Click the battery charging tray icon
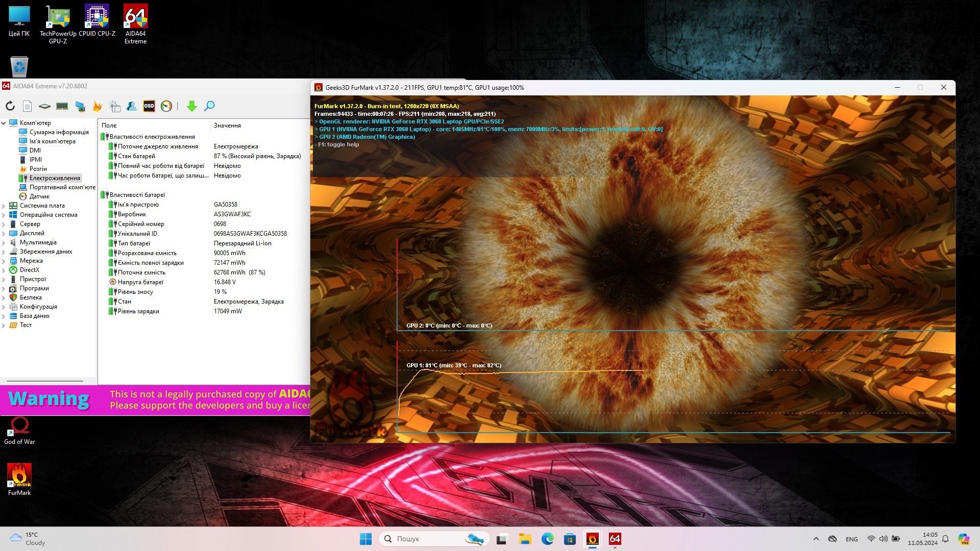The image size is (980, 551). (896, 539)
